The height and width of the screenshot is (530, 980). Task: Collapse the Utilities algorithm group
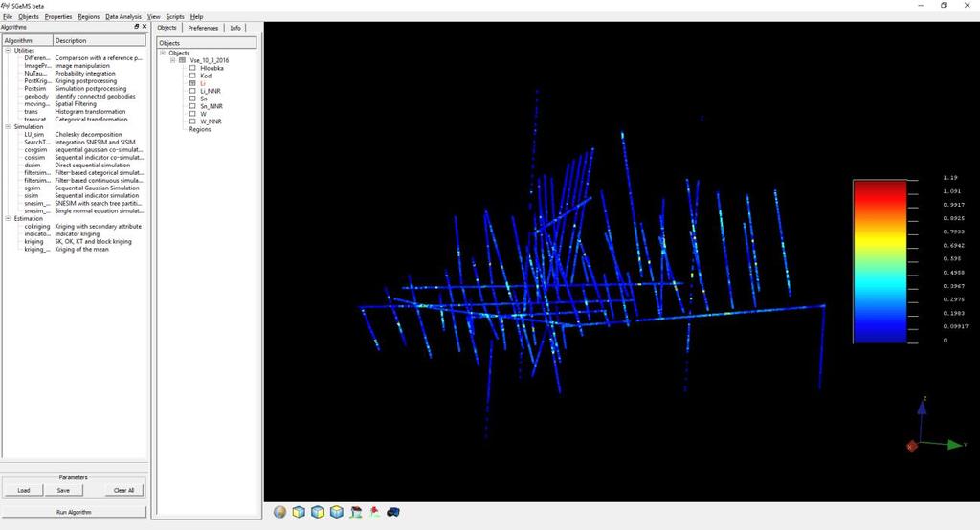coord(8,51)
